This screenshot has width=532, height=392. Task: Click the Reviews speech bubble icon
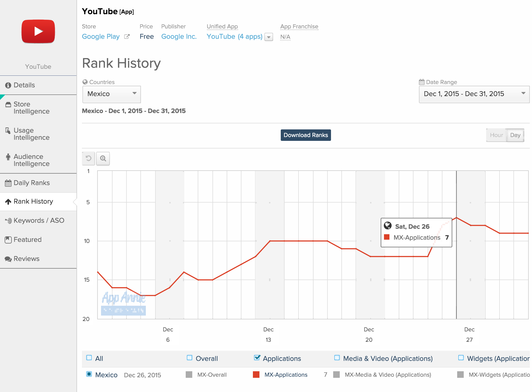(x=8, y=259)
